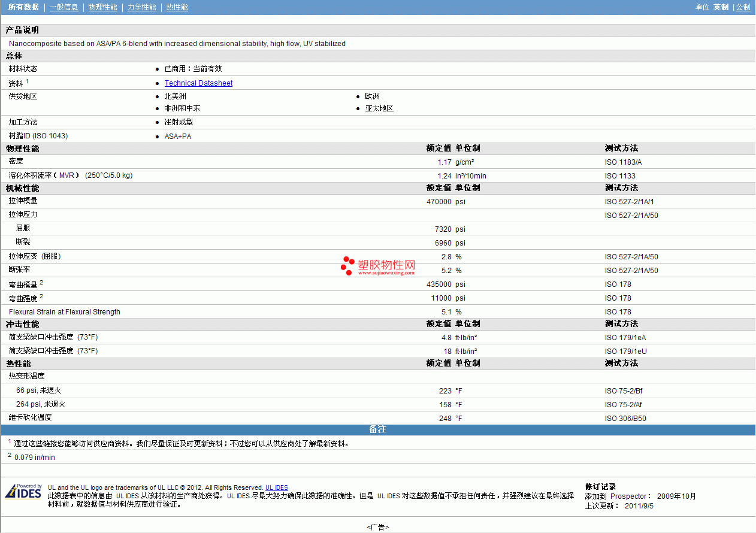Select the 注射成型 processing method entry

click(179, 122)
